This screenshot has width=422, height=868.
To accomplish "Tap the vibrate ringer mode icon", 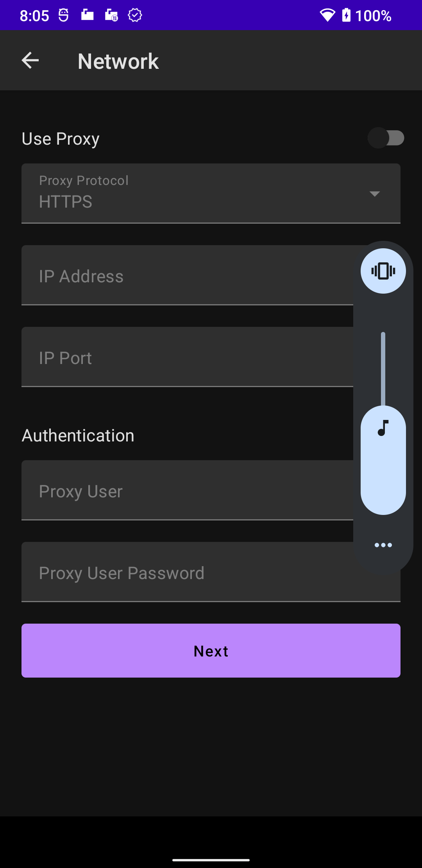I will pos(383,271).
